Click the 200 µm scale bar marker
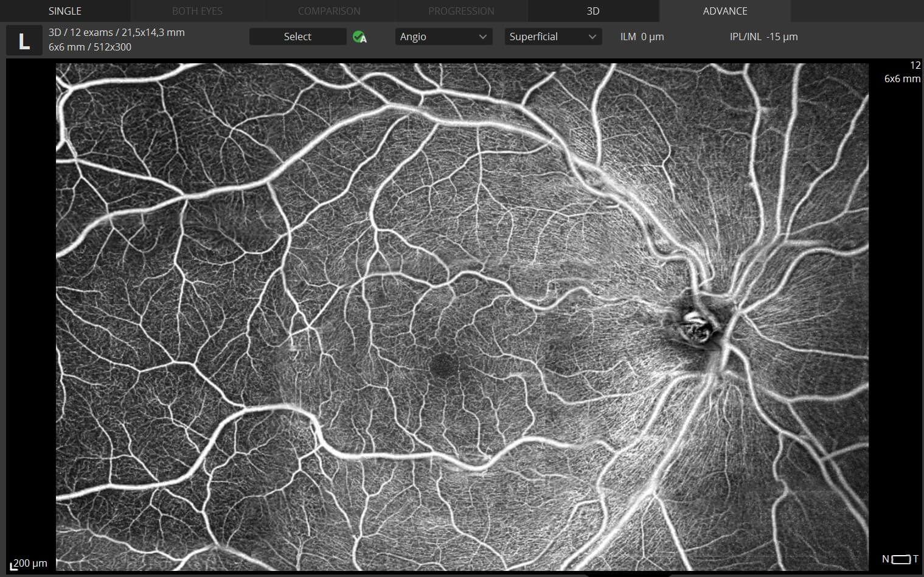The height and width of the screenshot is (577, 924). [x=27, y=563]
